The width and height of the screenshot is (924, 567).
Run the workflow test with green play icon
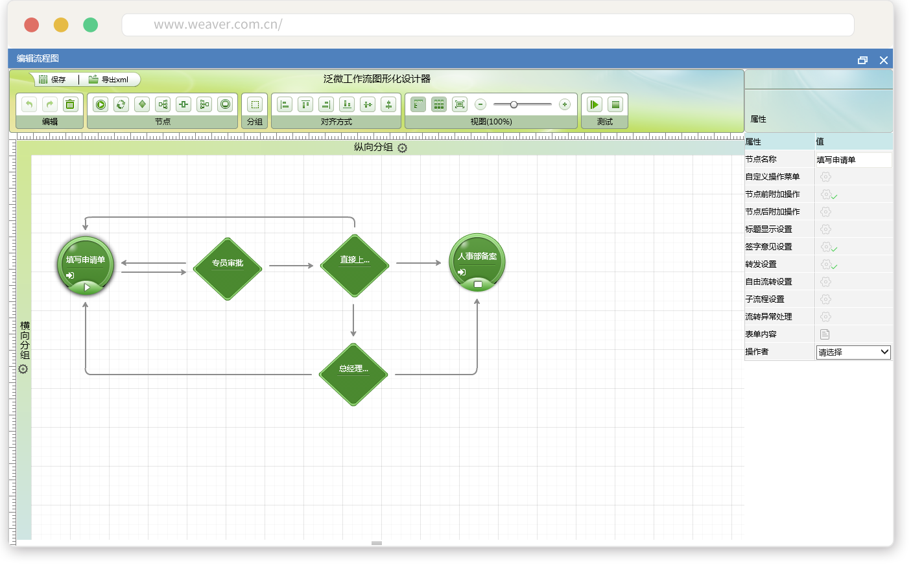[594, 104]
